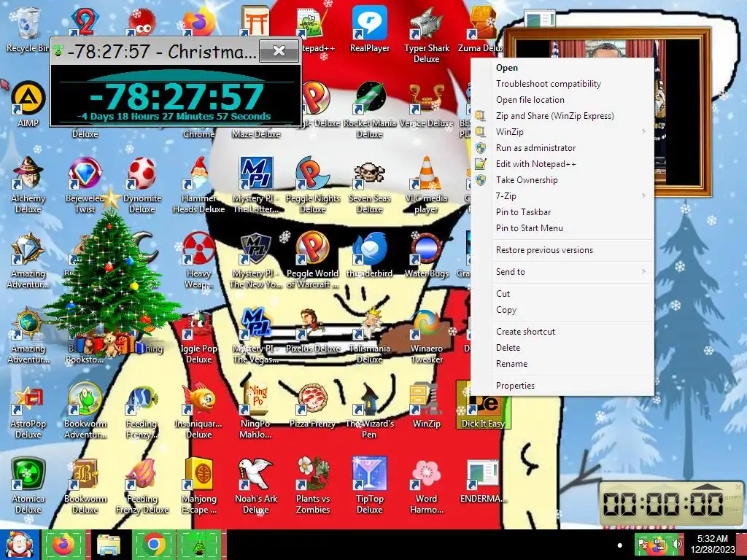The height and width of the screenshot is (560, 747).
Task: Launch Atomica Deluxe shortcut
Action: tap(28, 486)
